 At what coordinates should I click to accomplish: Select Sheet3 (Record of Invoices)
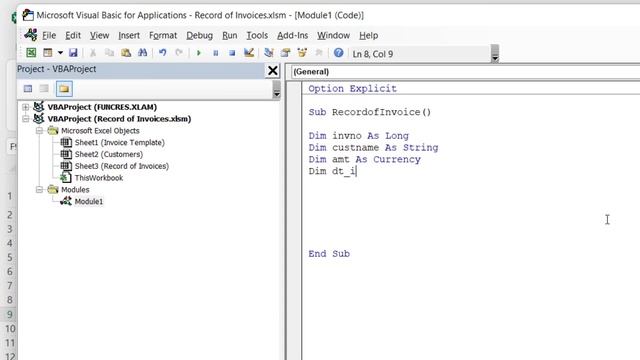click(122, 166)
